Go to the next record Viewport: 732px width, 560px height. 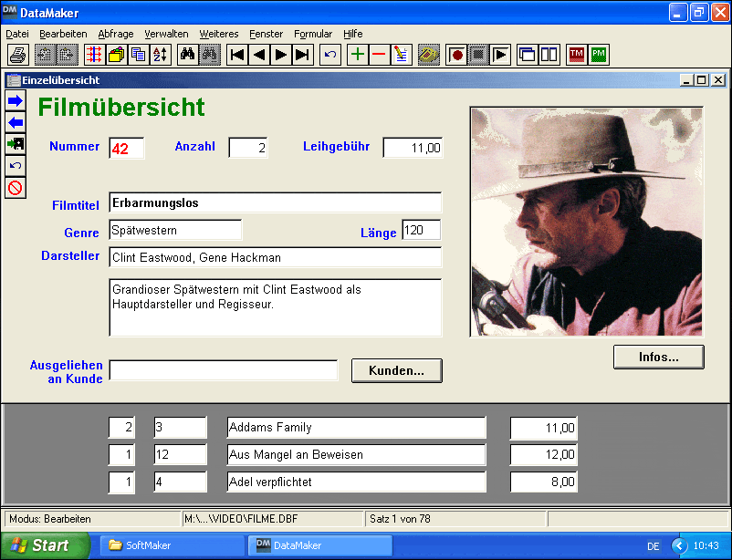[x=281, y=55]
